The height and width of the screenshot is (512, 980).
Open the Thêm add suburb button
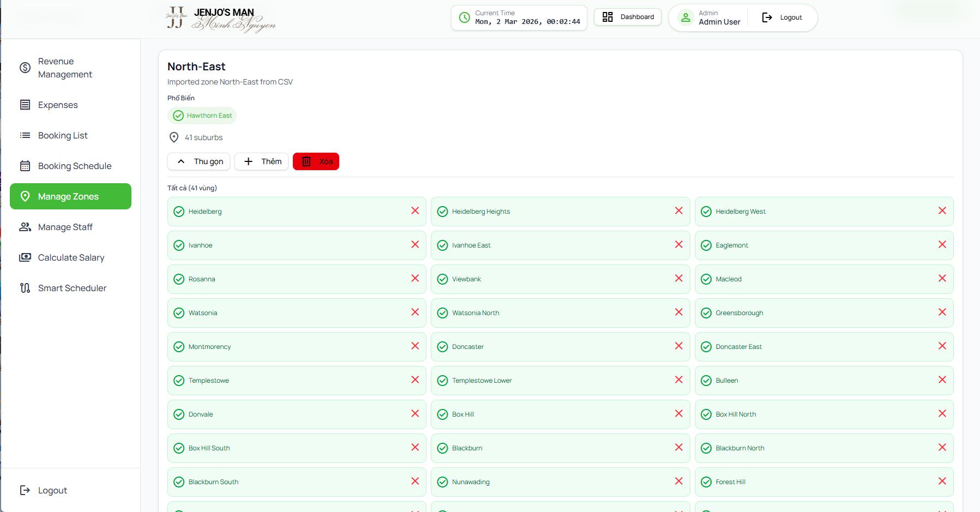point(262,161)
